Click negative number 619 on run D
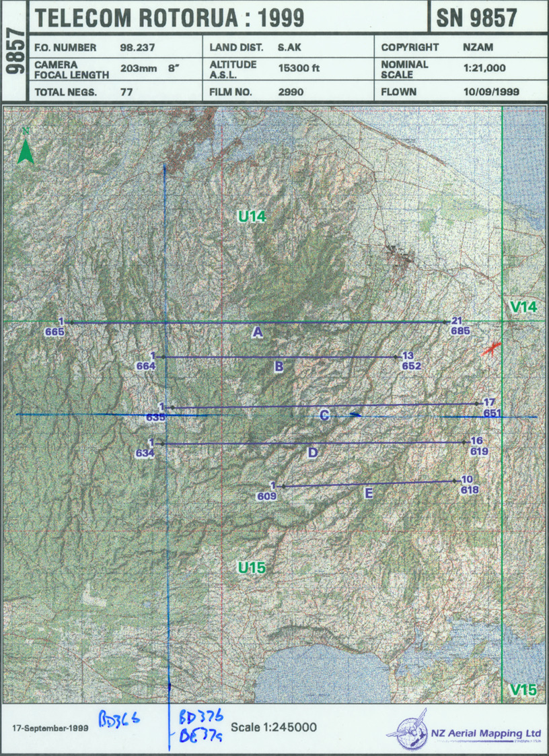This screenshot has height=756, width=549. (479, 451)
